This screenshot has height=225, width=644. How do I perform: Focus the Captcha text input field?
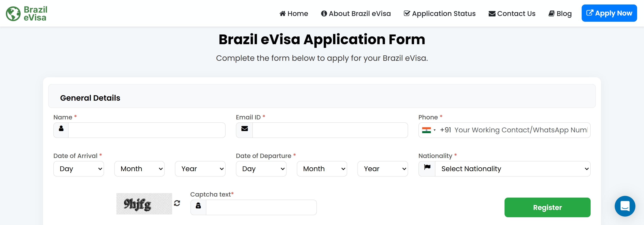click(261, 208)
